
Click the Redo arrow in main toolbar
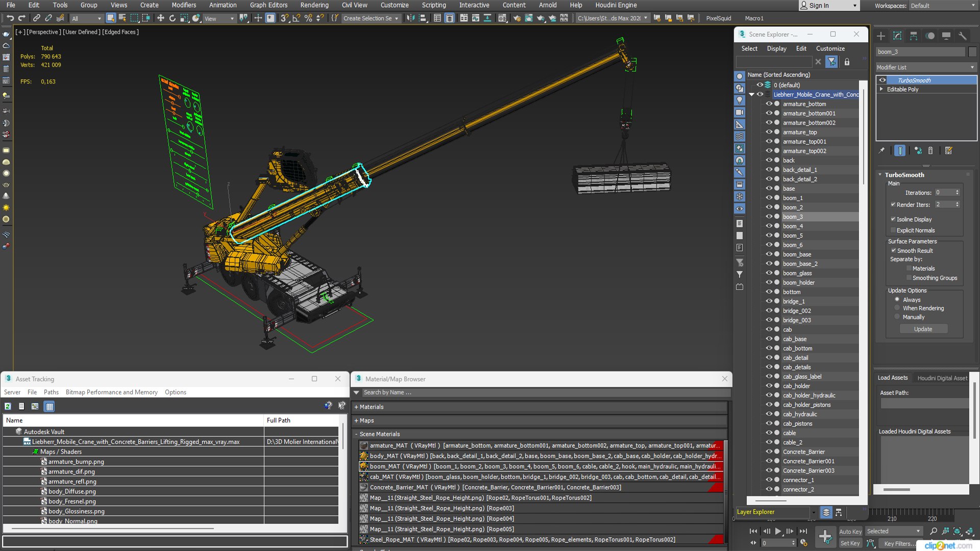tap(21, 18)
